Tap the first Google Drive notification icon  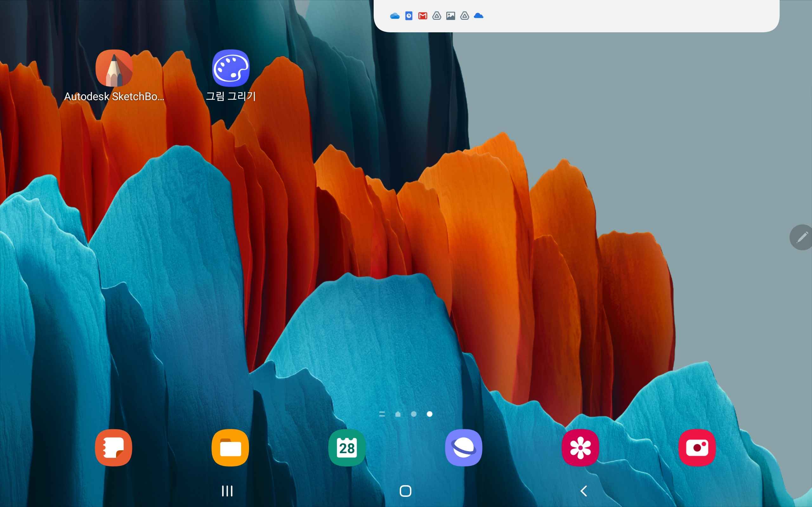tap(436, 16)
